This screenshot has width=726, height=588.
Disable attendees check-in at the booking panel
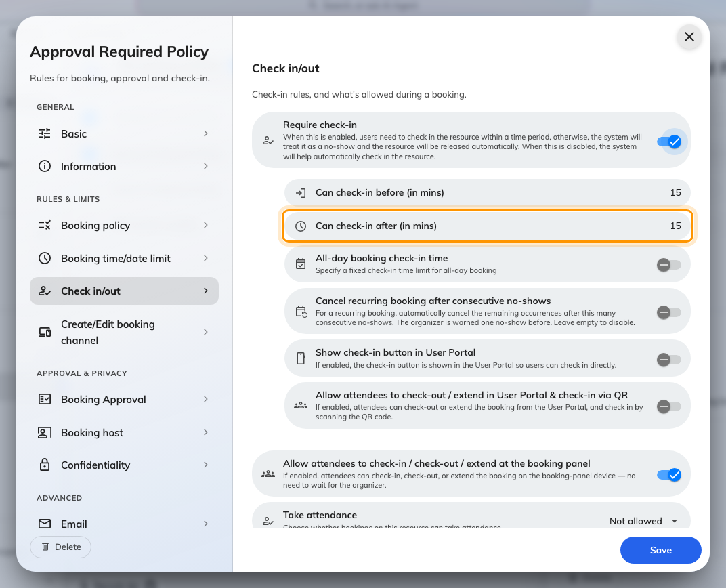(669, 475)
